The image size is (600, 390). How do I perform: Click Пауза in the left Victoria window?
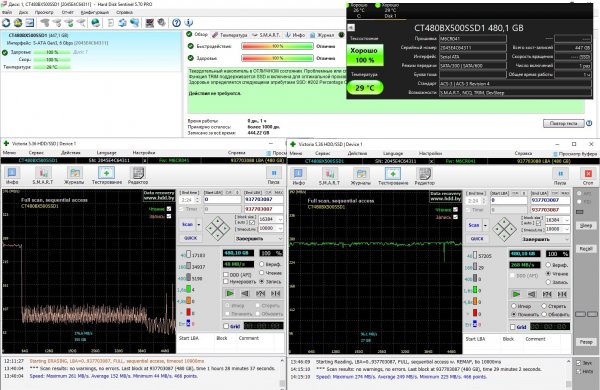(274, 176)
